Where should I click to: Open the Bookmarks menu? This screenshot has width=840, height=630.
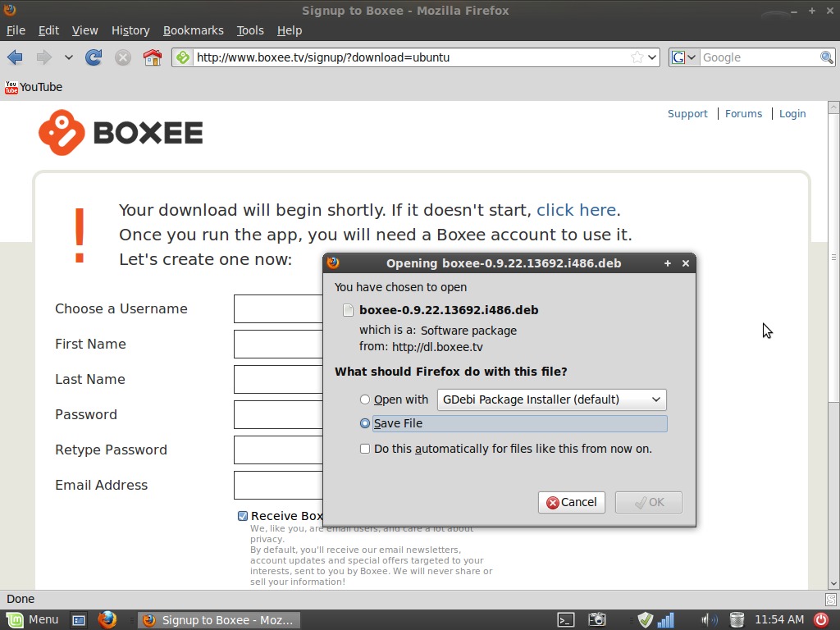[x=193, y=30]
